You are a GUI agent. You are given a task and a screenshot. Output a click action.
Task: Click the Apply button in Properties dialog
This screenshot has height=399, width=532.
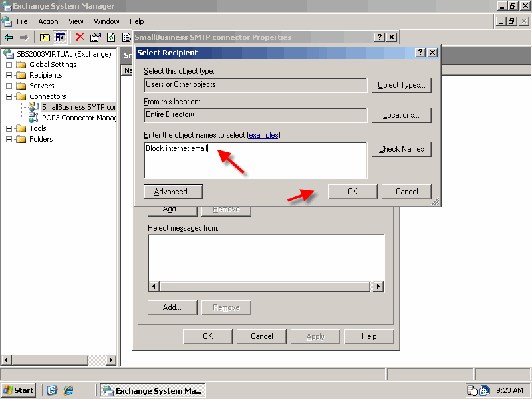[315, 336]
